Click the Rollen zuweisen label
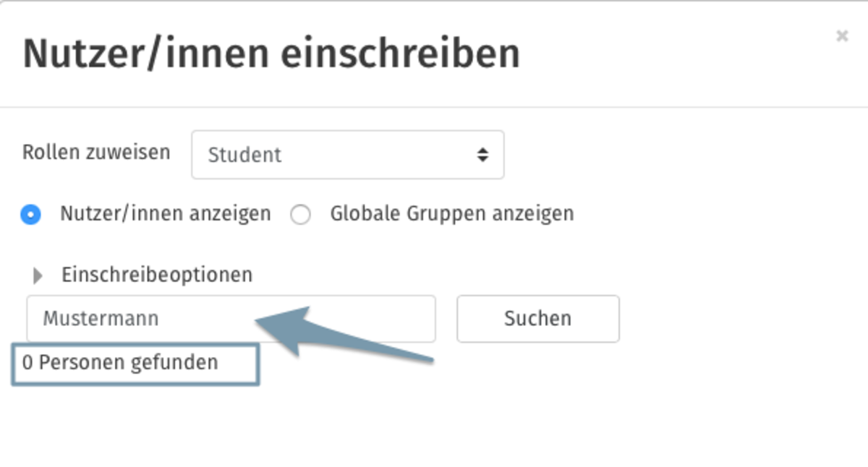 pyautogui.click(x=96, y=153)
